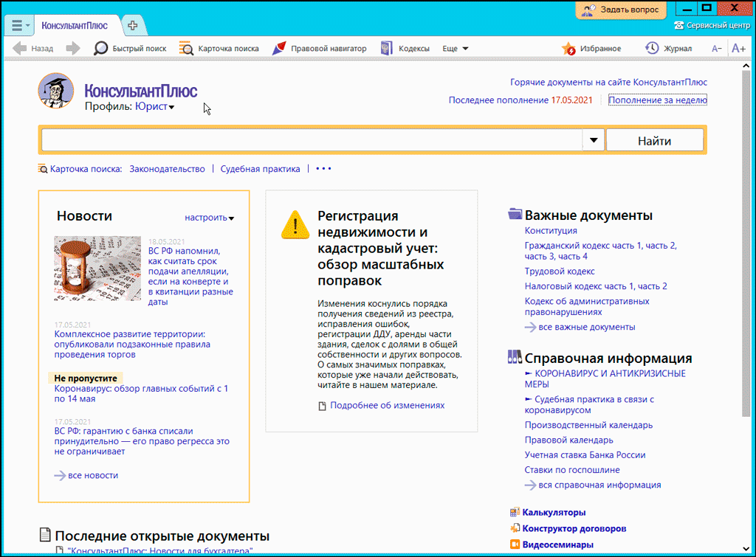Image resolution: width=756 pixels, height=557 pixels.
Task: Open Комплексное развитие территории news
Action: click(x=132, y=344)
